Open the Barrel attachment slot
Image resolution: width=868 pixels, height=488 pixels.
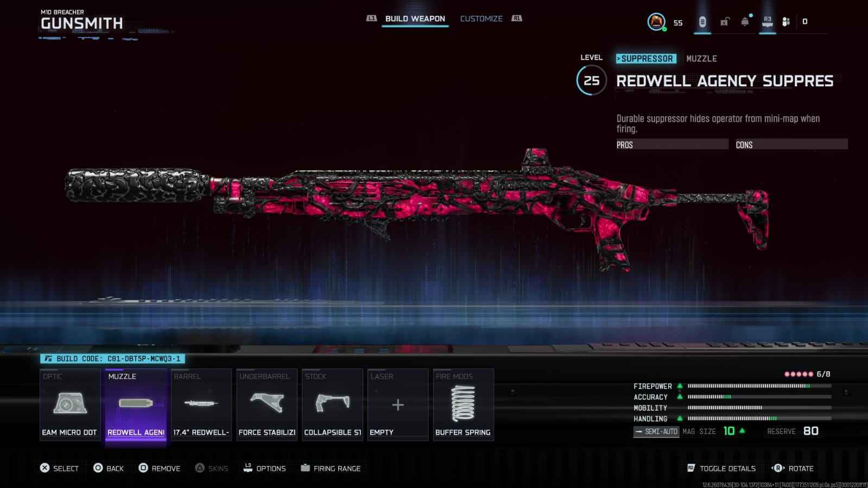tap(201, 404)
